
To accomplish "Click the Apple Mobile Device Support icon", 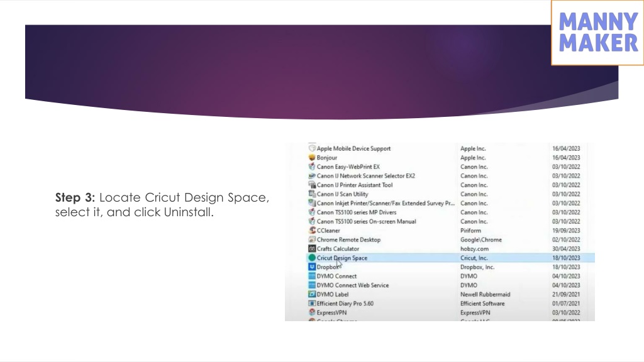I will click(312, 148).
